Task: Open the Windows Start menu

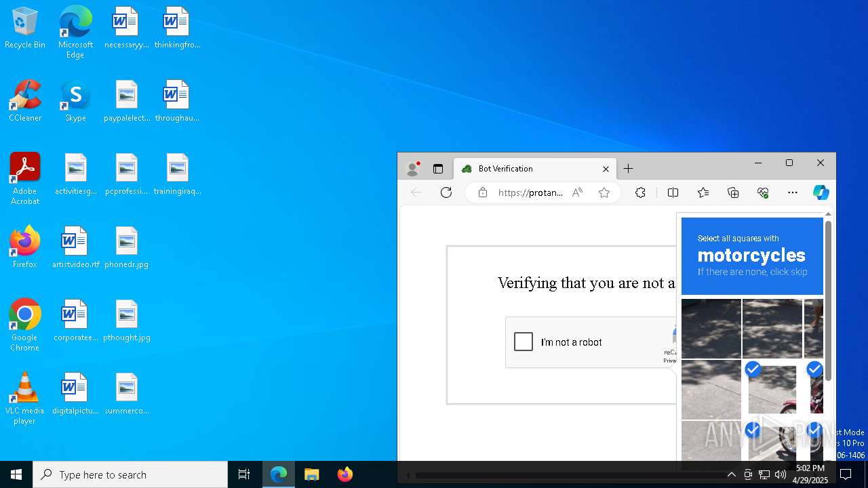Action: [16, 474]
